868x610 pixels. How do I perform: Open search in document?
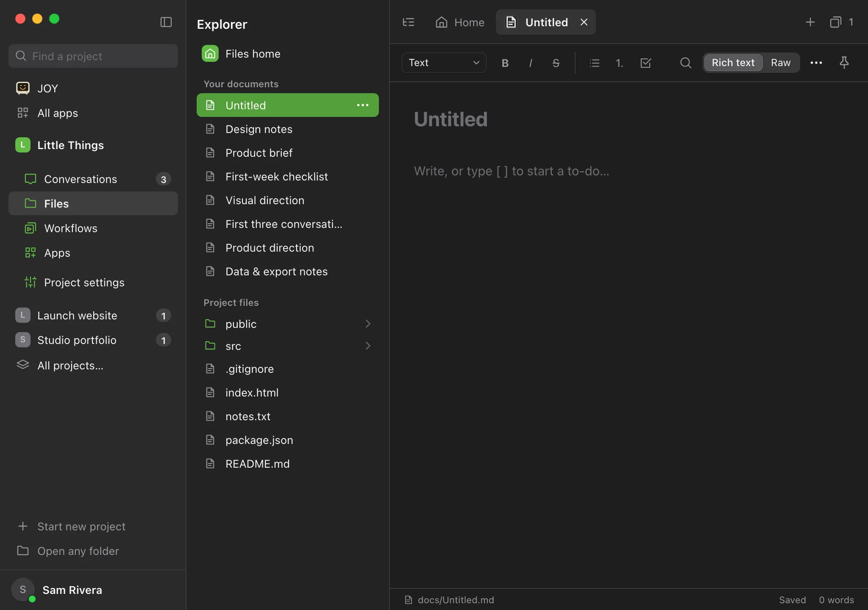(x=686, y=63)
